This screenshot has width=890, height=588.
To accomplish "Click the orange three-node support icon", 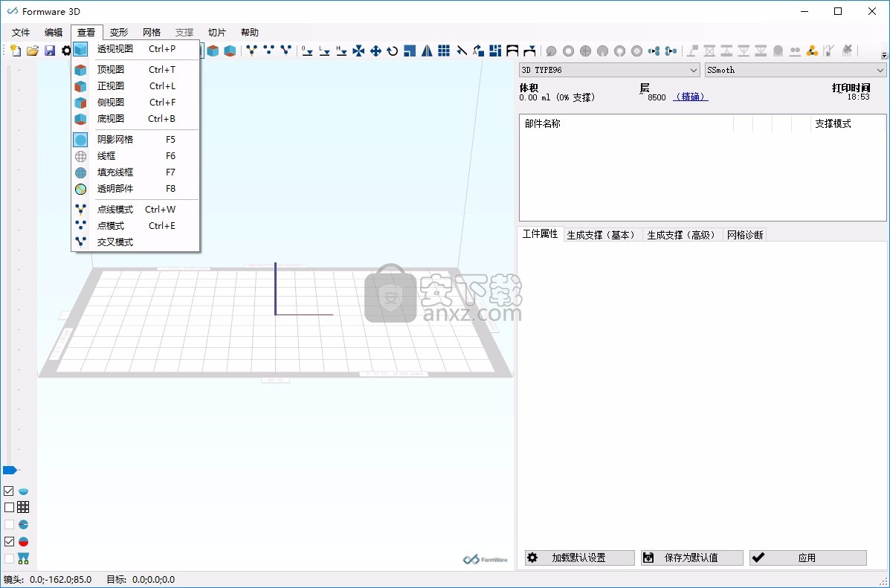I will click(x=812, y=51).
